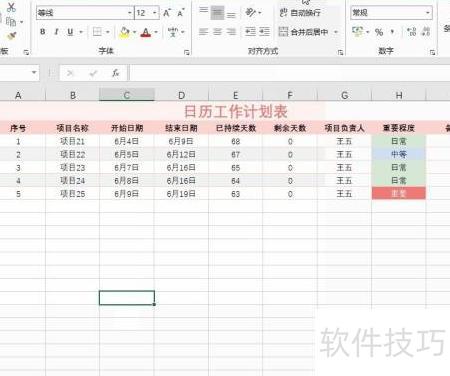Toggle Italic formatting
450x376 pixels.
pos(56,32)
